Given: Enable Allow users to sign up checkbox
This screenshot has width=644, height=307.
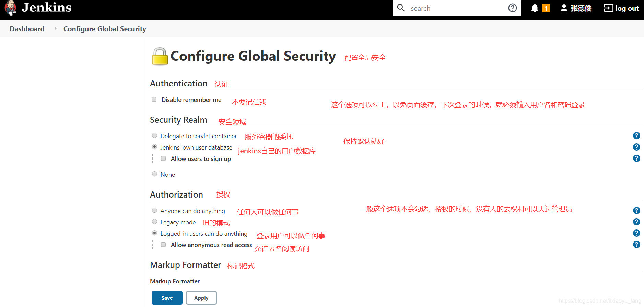Looking at the screenshot, I should click(x=163, y=158).
